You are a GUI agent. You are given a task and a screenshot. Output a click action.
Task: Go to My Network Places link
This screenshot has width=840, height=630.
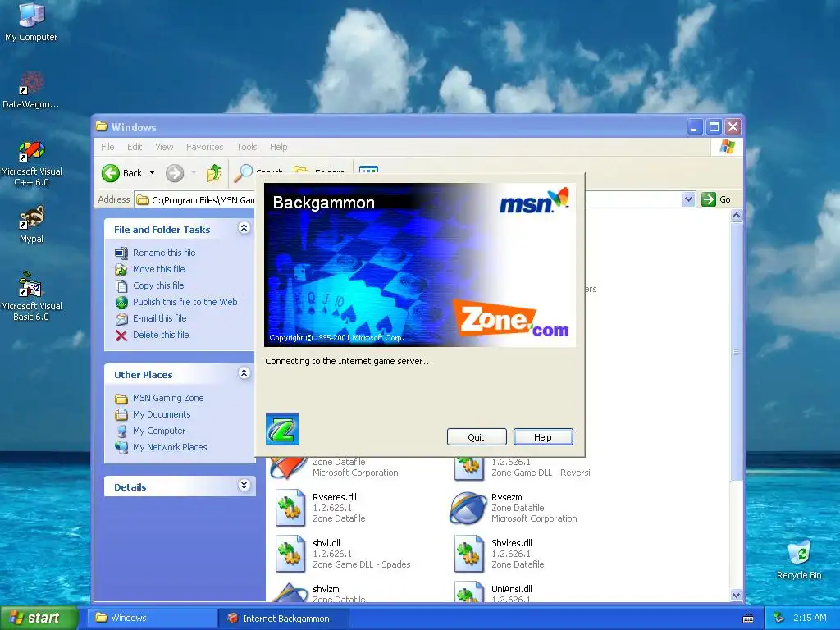(170, 447)
